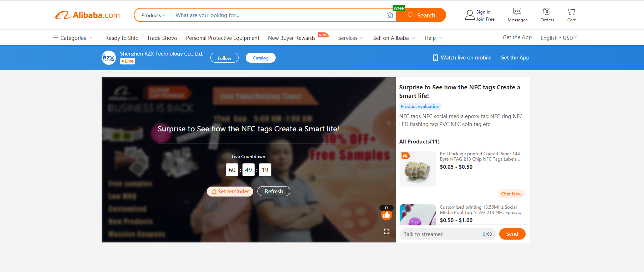
Task: Open the English - USD language dropdown
Action: tap(559, 38)
